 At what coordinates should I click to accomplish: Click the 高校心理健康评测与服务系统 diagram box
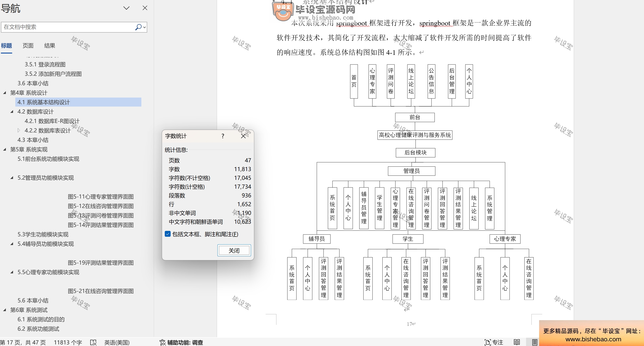[x=415, y=135]
